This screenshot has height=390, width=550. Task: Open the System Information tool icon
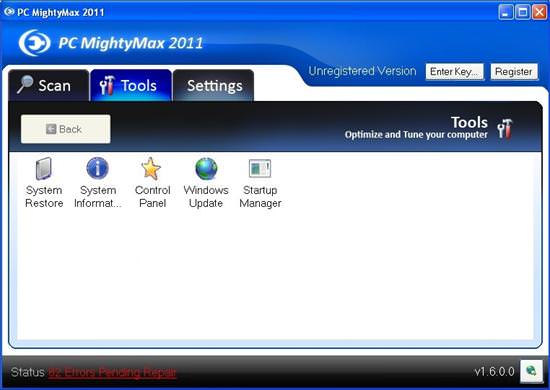pos(98,168)
